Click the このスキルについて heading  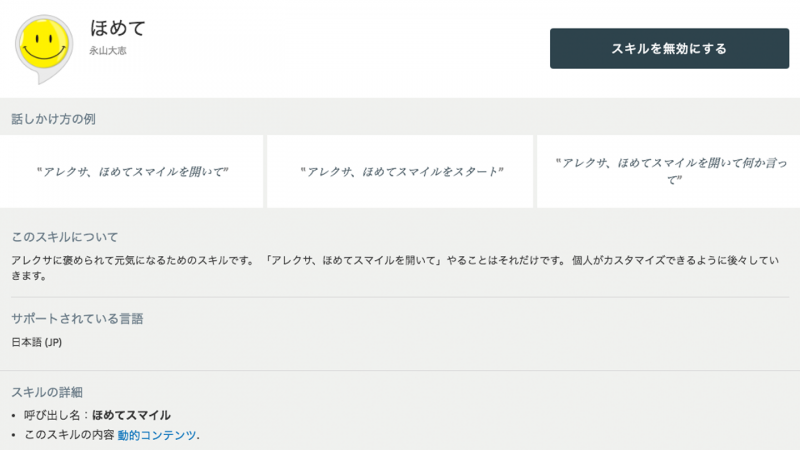65,237
